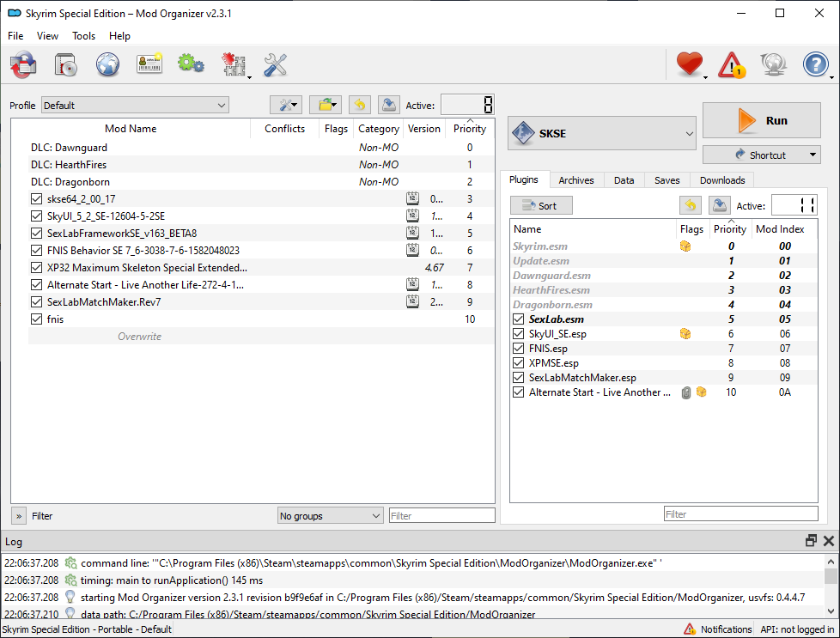
Task: Toggle XP32 Maximum Skeleton mod checkbox
Action: 36,267
